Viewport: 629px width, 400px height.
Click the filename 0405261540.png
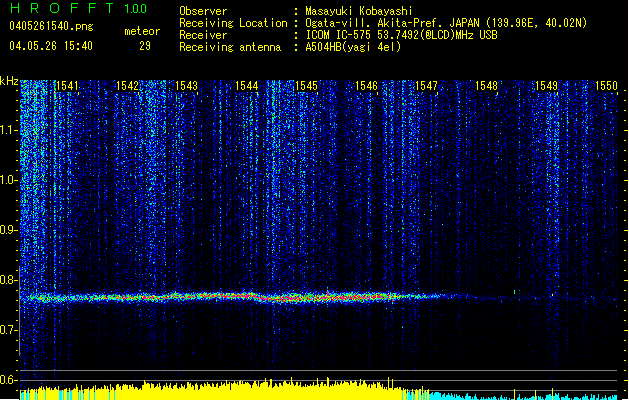coord(51,26)
